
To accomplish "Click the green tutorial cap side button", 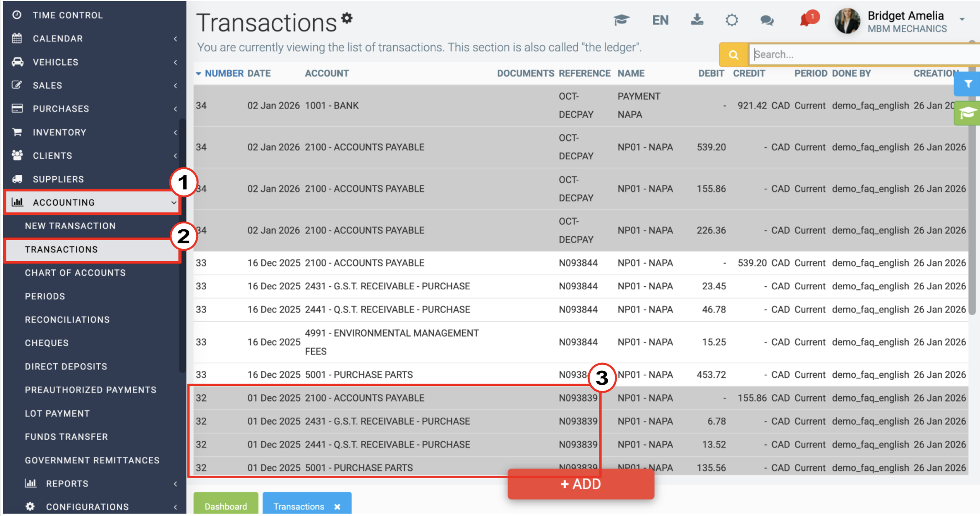I will click(967, 114).
